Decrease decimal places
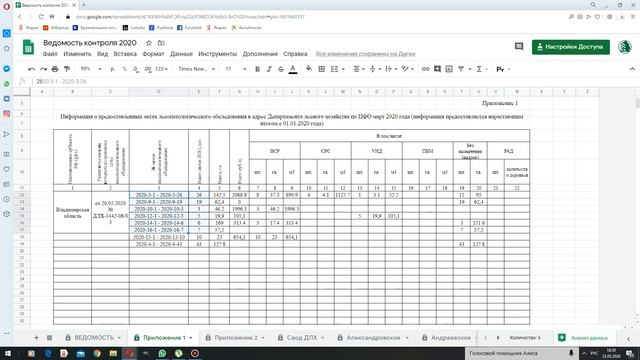 [136, 69]
